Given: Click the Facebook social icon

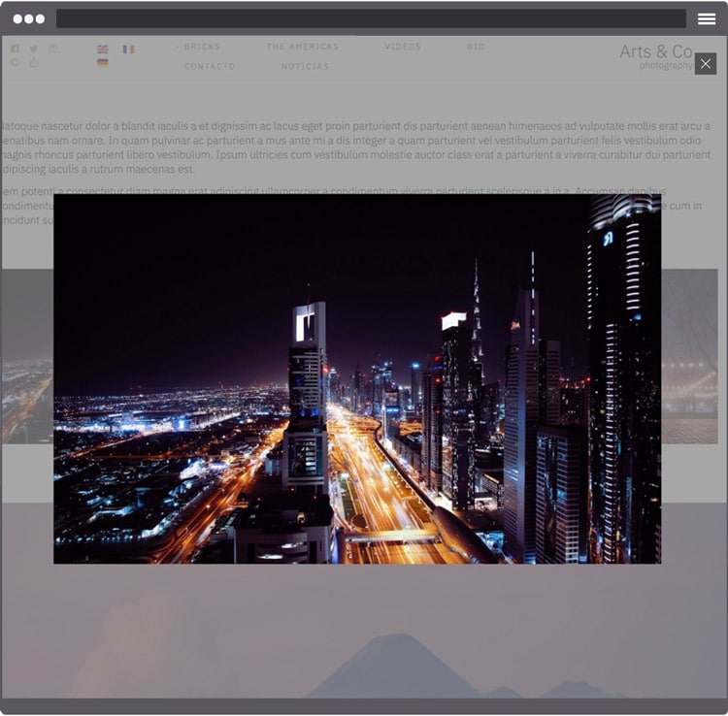Looking at the screenshot, I should click(15, 49).
